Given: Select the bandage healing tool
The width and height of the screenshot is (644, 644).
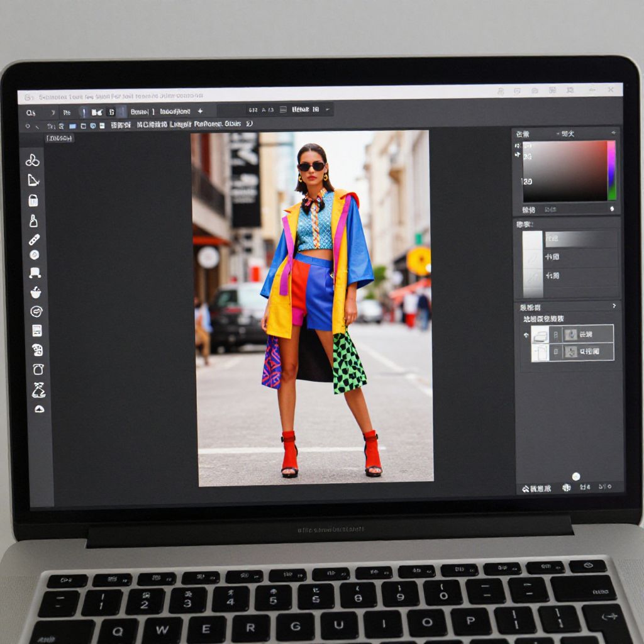Looking at the screenshot, I should 34,240.
